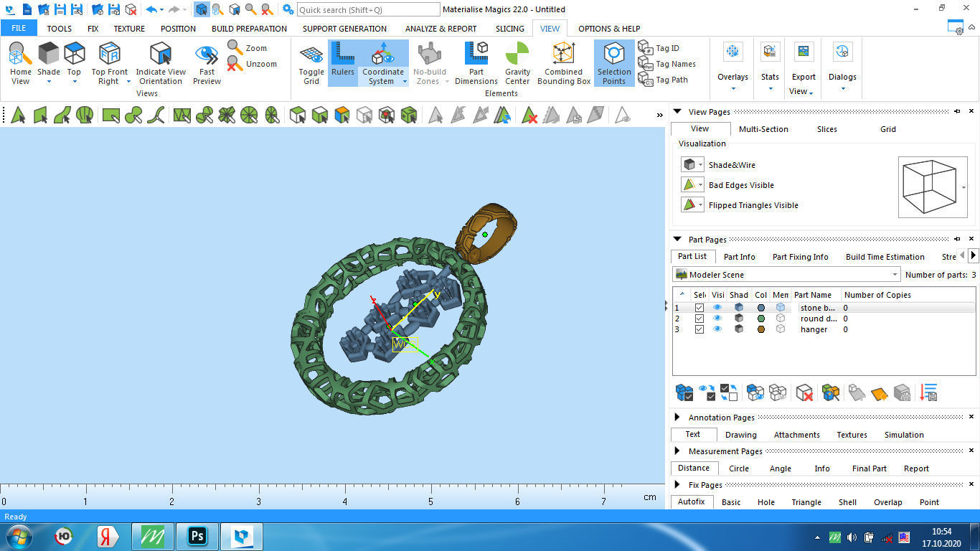Image resolution: width=980 pixels, height=551 pixels.
Task: Hide the hanger part using its eye icon
Action: (717, 329)
